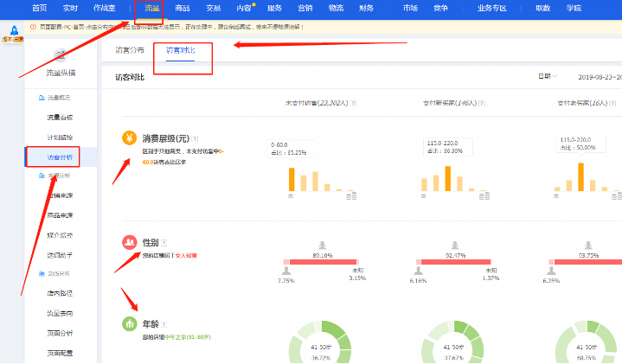Click the red 性别 people icon

tap(129, 242)
